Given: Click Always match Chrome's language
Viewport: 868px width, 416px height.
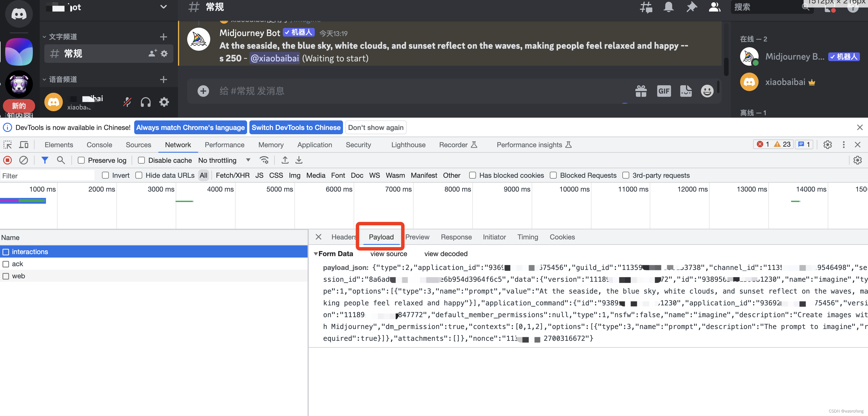Looking at the screenshot, I should pos(190,127).
